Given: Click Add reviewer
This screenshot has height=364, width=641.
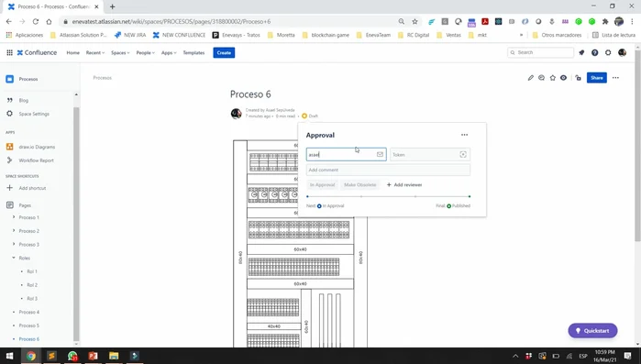Looking at the screenshot, I should 404,184.
